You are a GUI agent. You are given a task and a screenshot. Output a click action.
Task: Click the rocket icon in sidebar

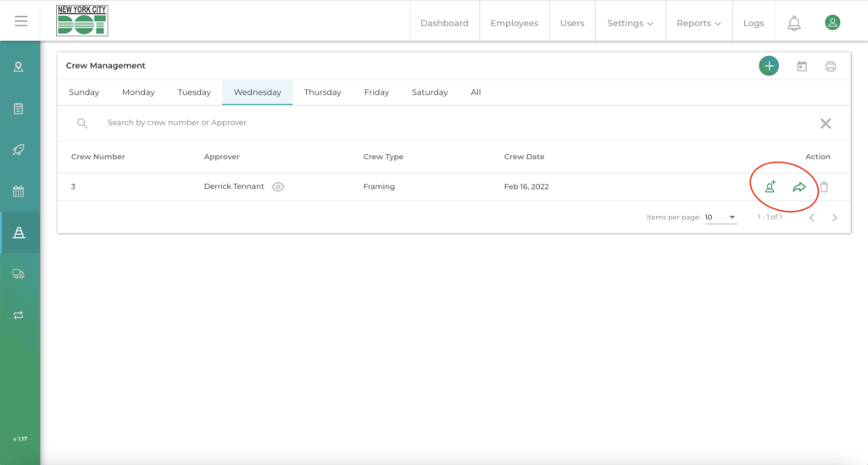[x=19, y=150]
